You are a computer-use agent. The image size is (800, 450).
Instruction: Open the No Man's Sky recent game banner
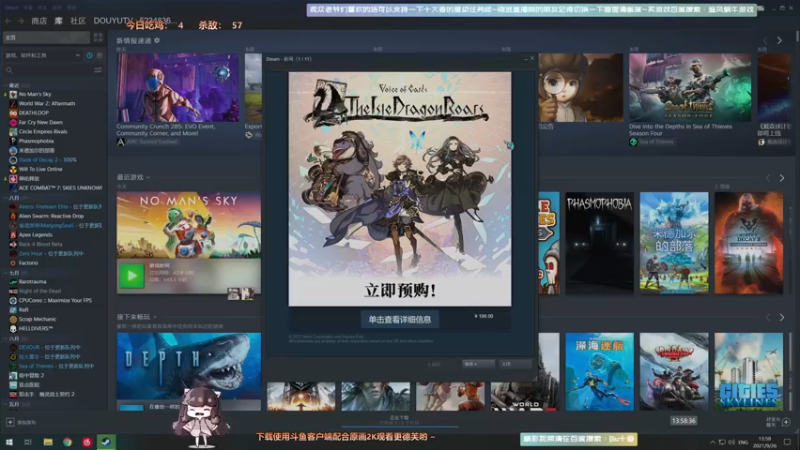point(189,225)
